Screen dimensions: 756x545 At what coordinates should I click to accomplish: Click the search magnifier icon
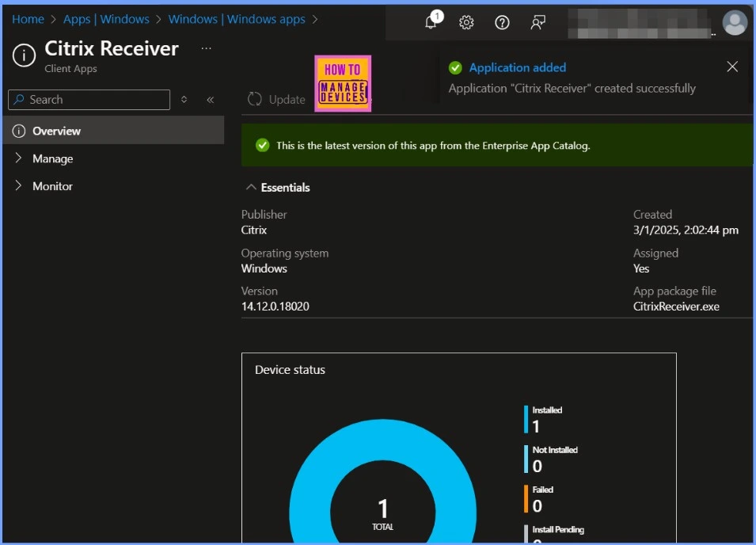(x=19, y=99)
